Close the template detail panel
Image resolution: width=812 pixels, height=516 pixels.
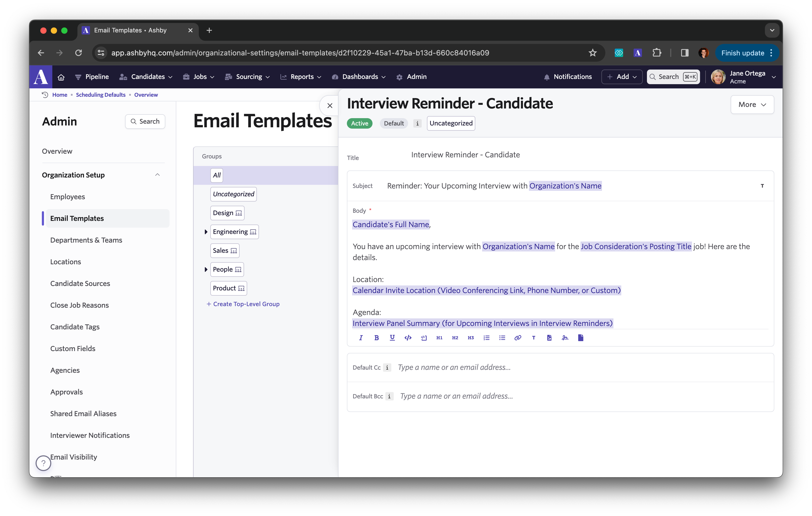[x=330, y=106]
